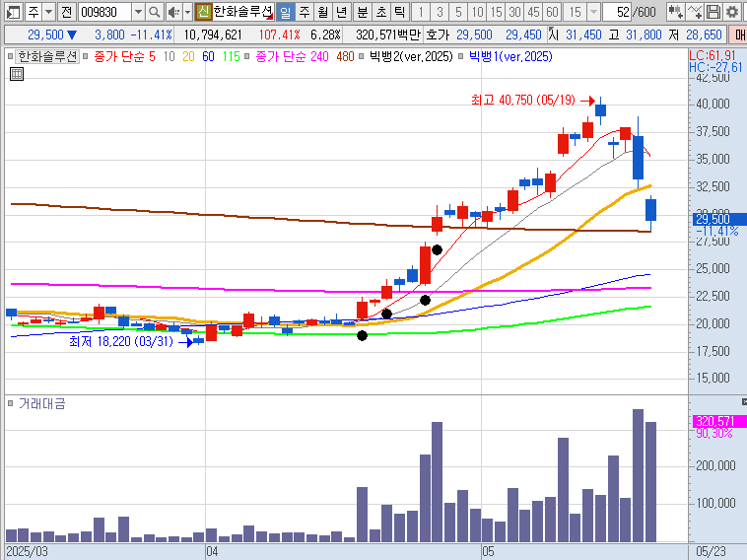
Task: Click the 전 button beside stock code
Action: point(65,12)
